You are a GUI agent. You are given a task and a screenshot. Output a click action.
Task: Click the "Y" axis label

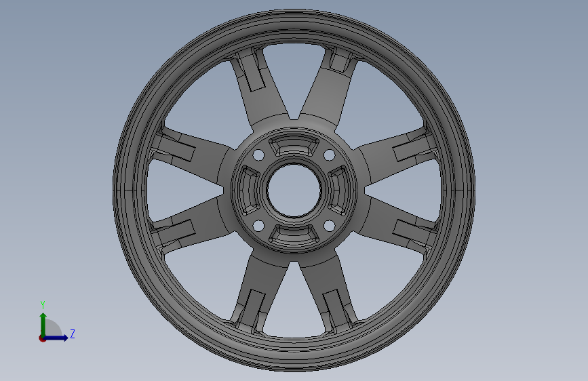43,305
